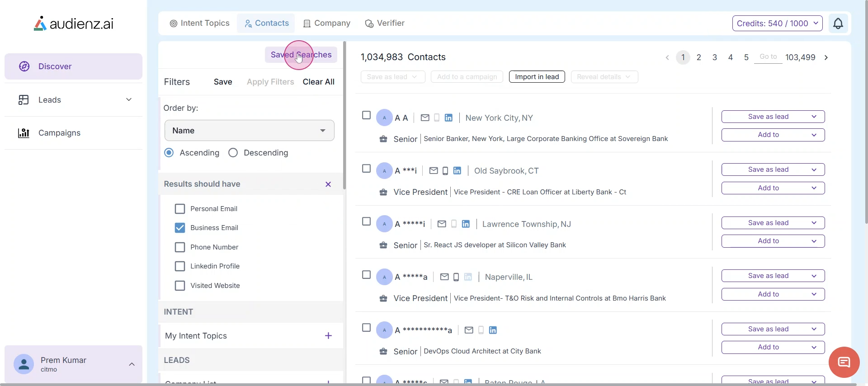The width and height of the screenshot is (868, 386).
Task: Go to the next results page arrow
Action: [826, 57]
